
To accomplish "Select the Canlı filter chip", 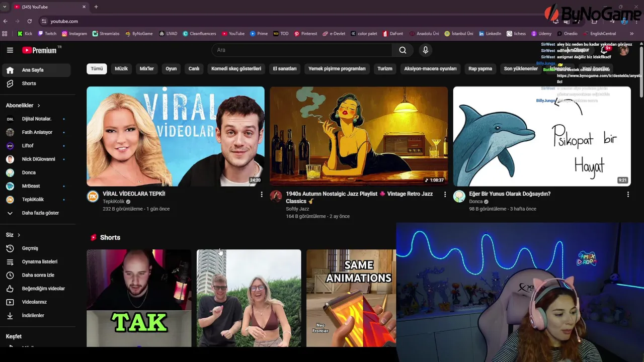I will pyautogui.click(x=194, y=69).
